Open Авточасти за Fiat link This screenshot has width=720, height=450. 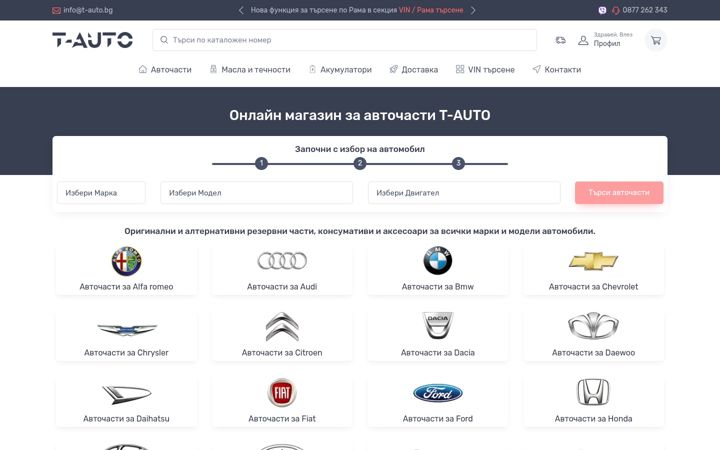point(282,419)
